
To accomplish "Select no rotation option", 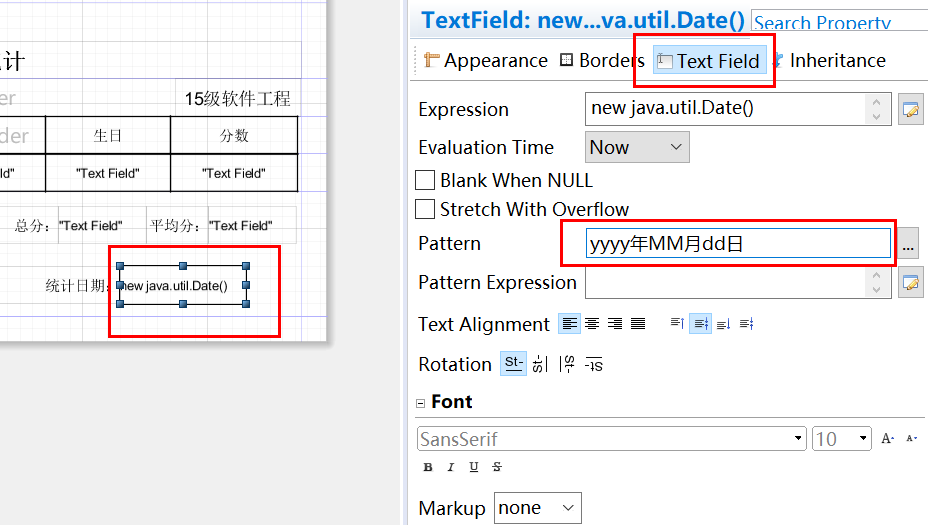I will coord(513,363).
